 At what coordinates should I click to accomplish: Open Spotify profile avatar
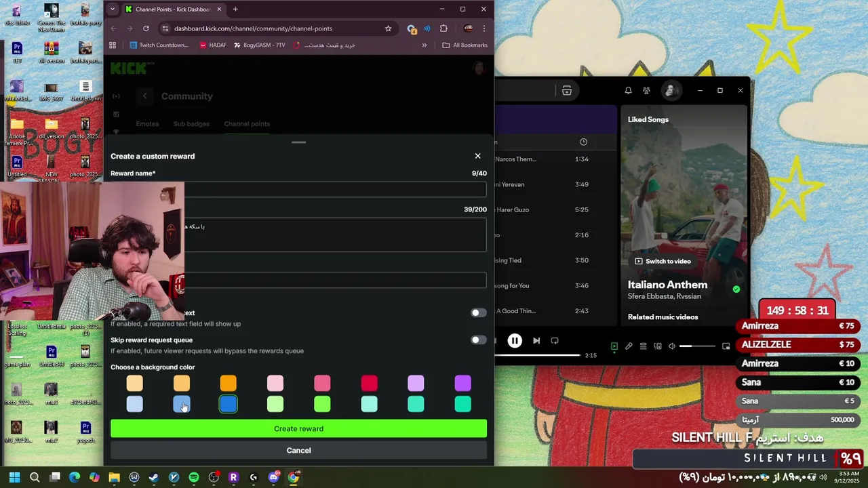670,90
